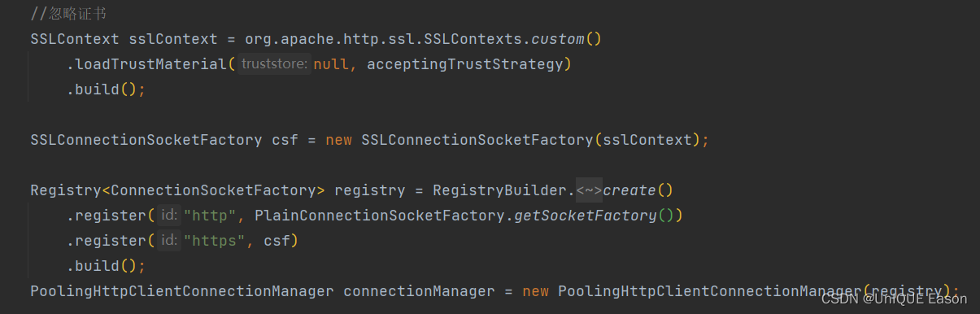Click the csf variable declaration
980x314 pixels.
click(x=285, y=140)
